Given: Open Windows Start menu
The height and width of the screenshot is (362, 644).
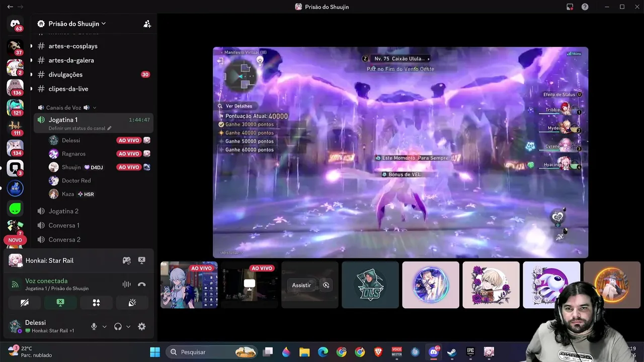Looking at the screenshot, I should [155, 352].
